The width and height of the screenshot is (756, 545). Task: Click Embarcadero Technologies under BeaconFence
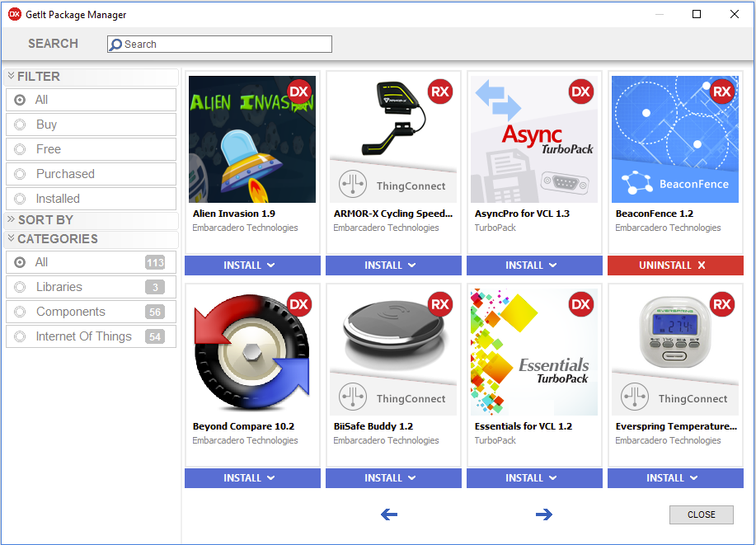coord(668,228)
